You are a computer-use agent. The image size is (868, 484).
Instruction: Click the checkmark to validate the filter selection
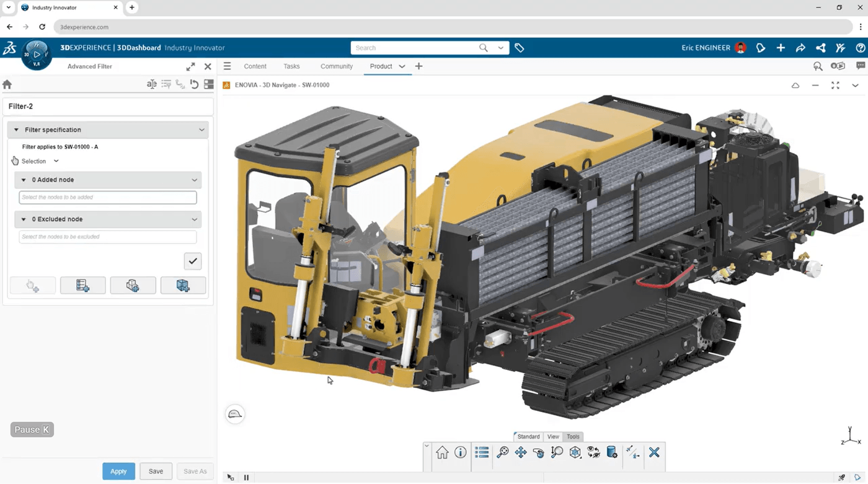coord(192,261)
